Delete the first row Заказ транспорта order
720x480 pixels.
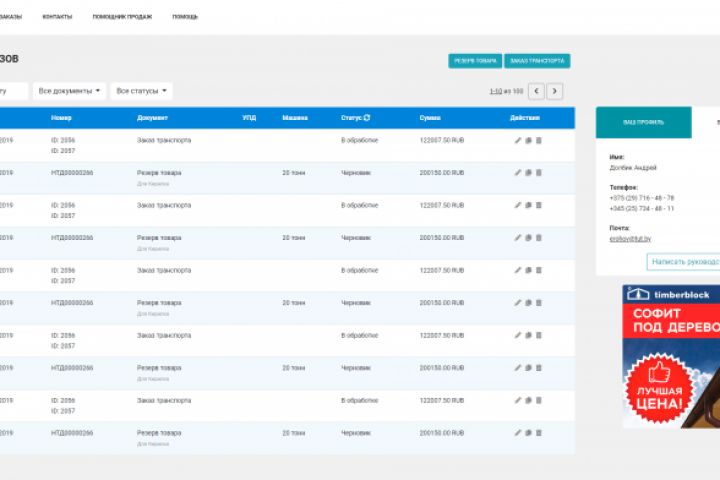point(539,141)
